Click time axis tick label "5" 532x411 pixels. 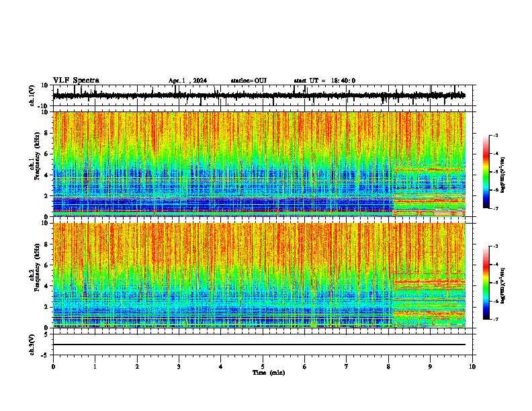point(263,367)
